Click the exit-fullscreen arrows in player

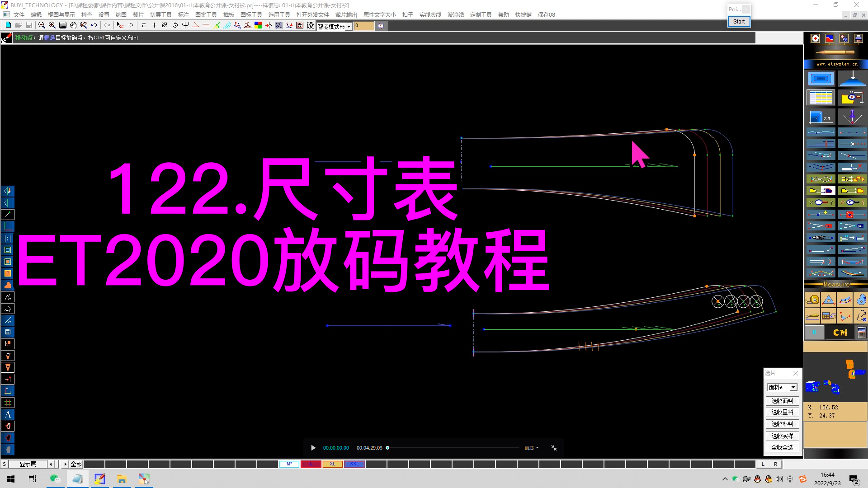tap(554, 448)
